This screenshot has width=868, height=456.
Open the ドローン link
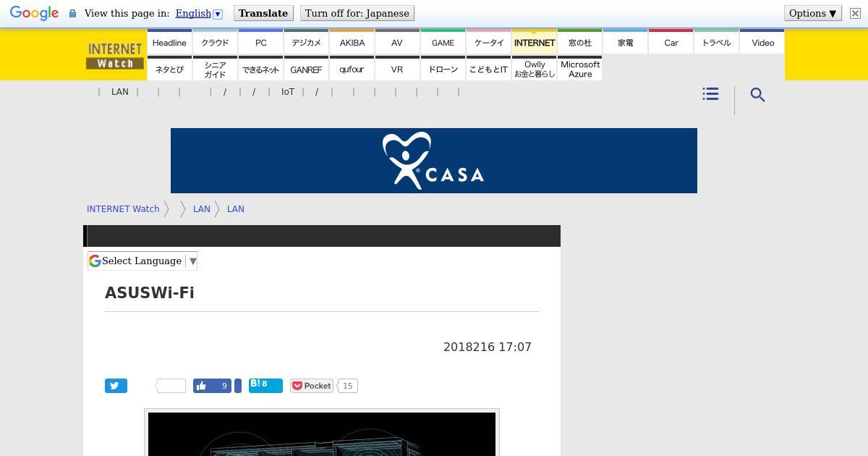point(443,69)
